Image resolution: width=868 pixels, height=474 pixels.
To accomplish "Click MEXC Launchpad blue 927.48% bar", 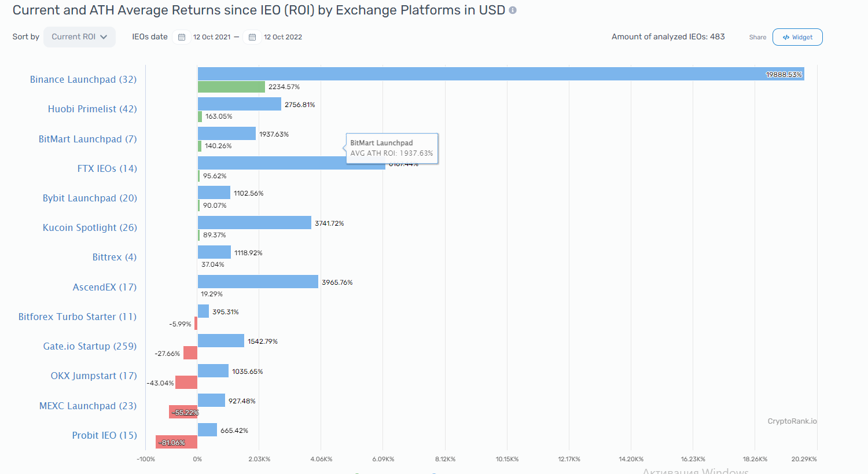I will [211, 400].
